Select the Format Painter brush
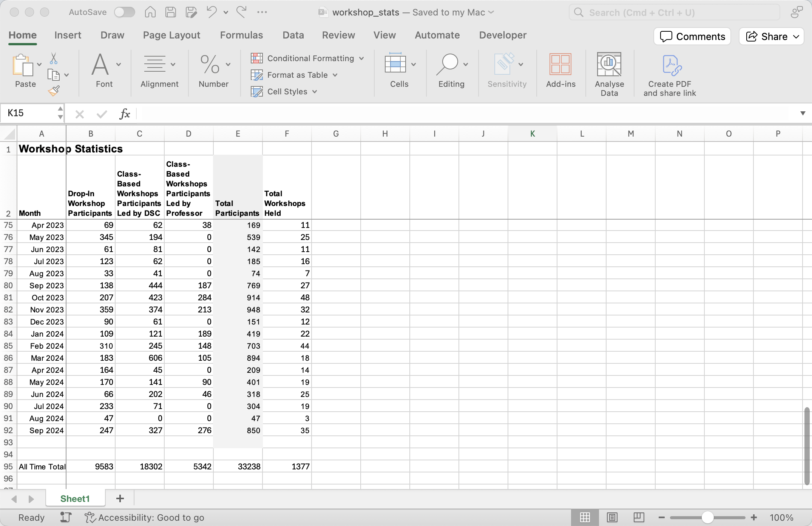Image resolution: width=812 pixels, height=526 pixels. [x=54, y=91]
